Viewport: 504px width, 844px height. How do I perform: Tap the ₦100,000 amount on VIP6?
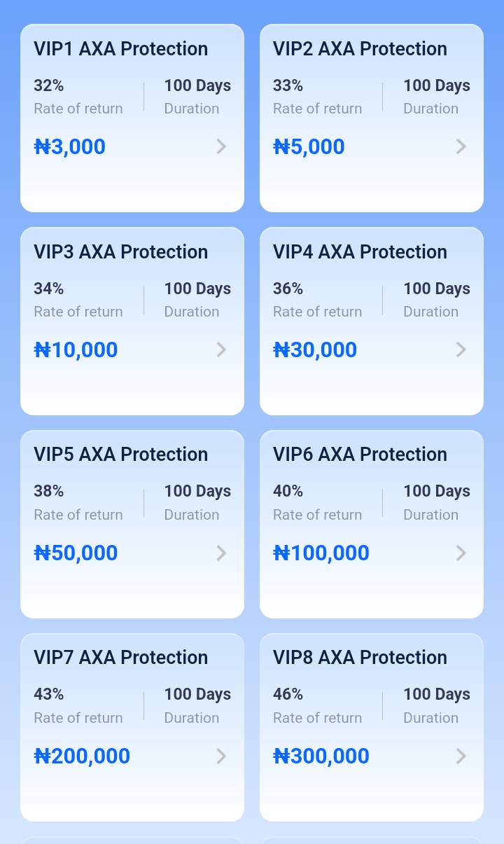click(x=321, y=553)
